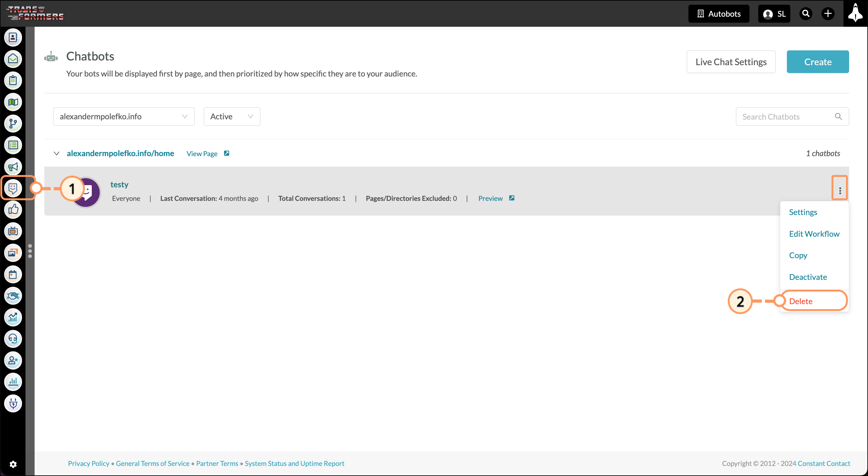Screen dimensions: 868x476
Task: Open the alexandermpolefko.info domain dropdown
Action: [124, 117]
